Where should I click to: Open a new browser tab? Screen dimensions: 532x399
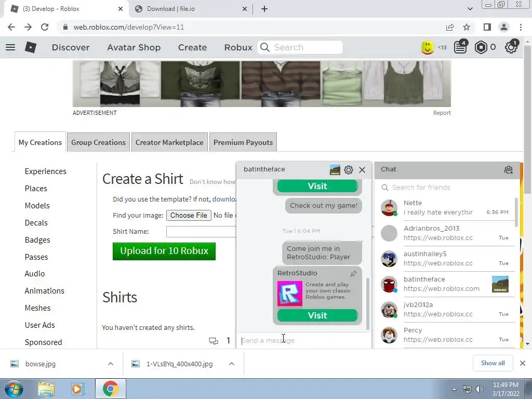tap(264, 9)
